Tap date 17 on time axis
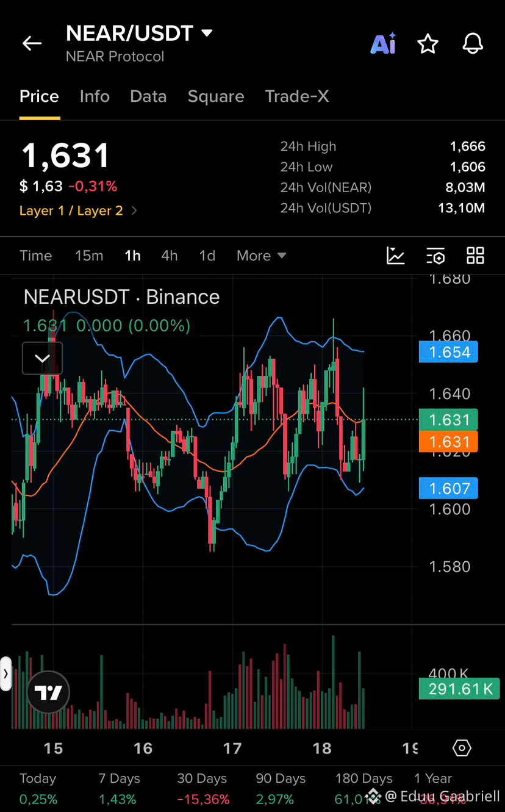Screen dimensions: 505x812 232,749
